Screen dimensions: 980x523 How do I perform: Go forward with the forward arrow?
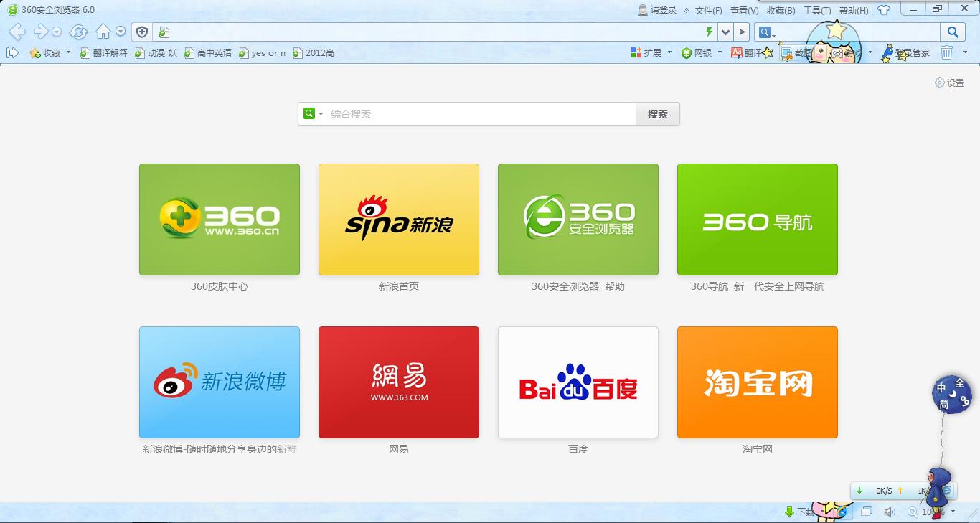[41, 32]
